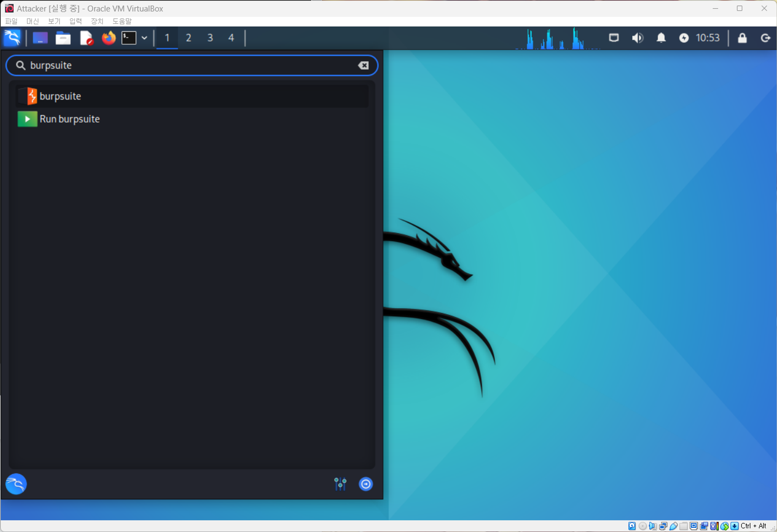Minimize the VirtualBox Attacker window

(715, 8)
